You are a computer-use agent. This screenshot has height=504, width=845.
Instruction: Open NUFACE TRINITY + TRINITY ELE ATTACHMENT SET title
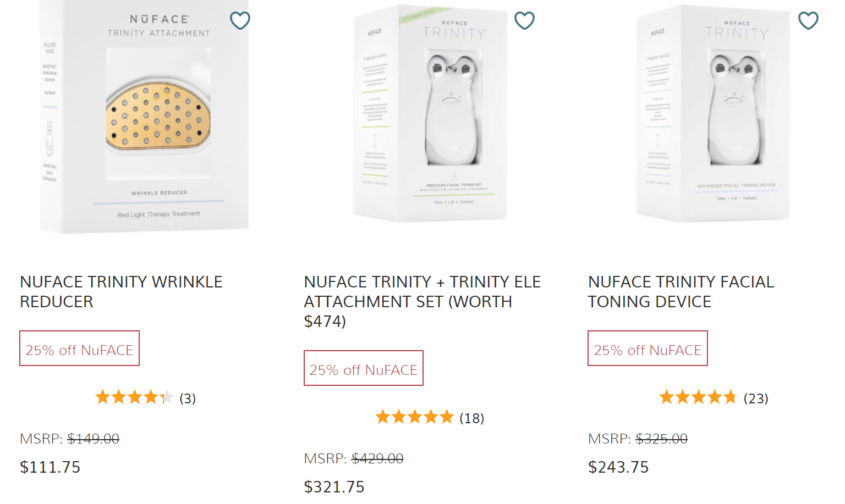click(x=422, y=301)
